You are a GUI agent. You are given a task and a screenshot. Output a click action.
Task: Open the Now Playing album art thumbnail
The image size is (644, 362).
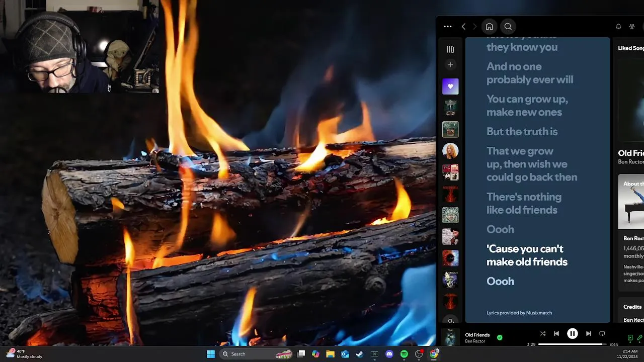(450, 338)
